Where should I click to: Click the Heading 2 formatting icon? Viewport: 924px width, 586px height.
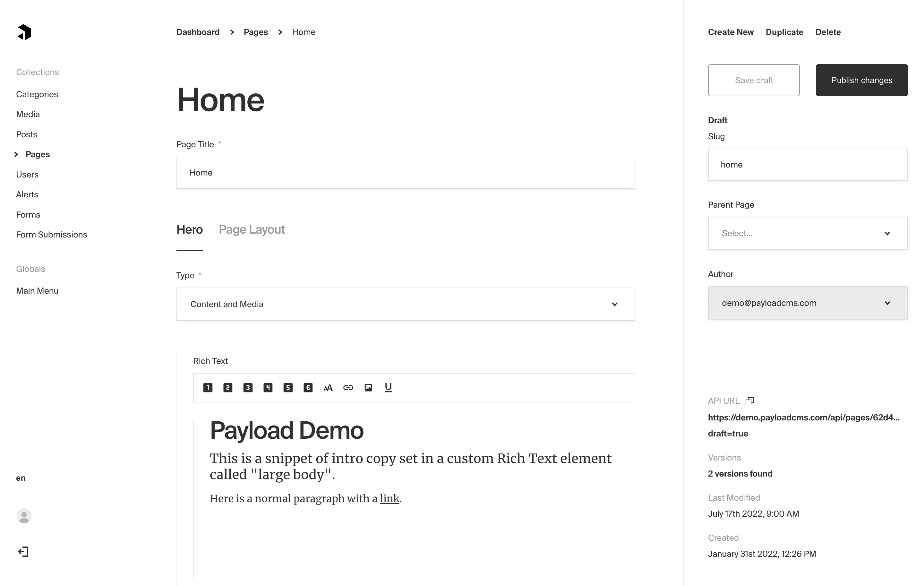pos(228,387)
